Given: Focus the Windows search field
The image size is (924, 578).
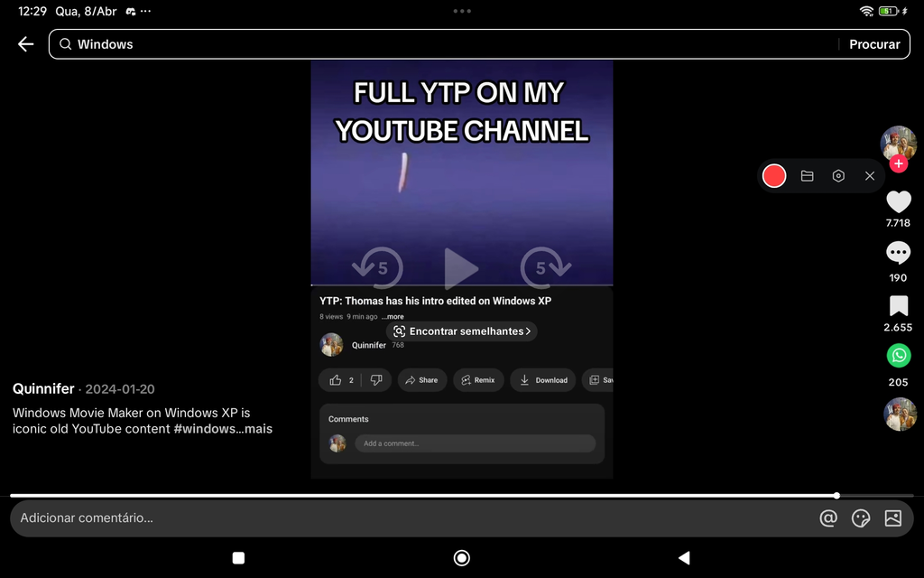Looking at the screenshot, I should 448,44.
